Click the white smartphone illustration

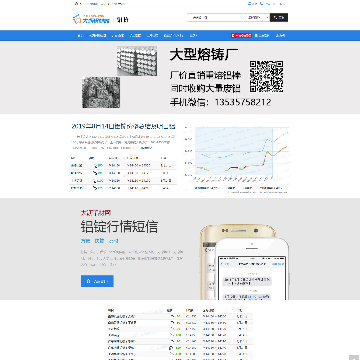click(252, 269)
